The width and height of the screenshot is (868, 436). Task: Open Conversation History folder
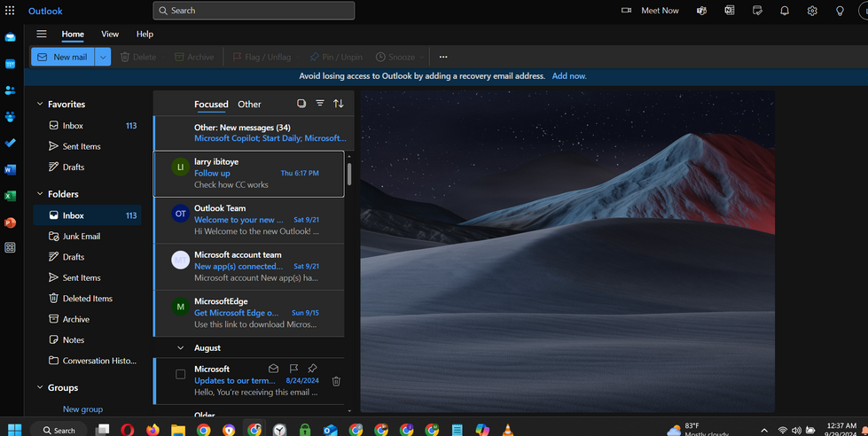point(88,361)
